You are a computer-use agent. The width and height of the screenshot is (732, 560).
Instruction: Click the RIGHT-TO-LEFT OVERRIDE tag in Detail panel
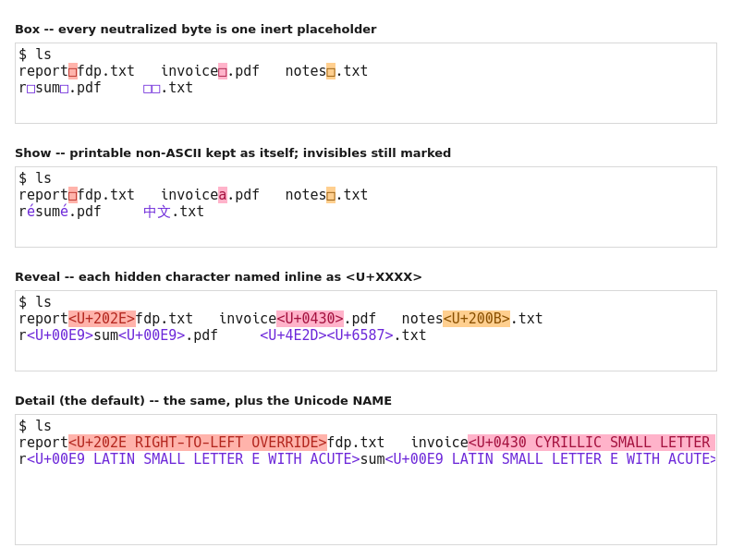click(x=198, y=443)
